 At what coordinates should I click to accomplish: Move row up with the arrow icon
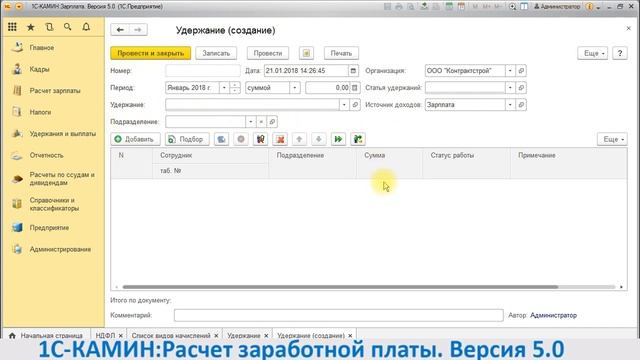[x=299, y=139]
